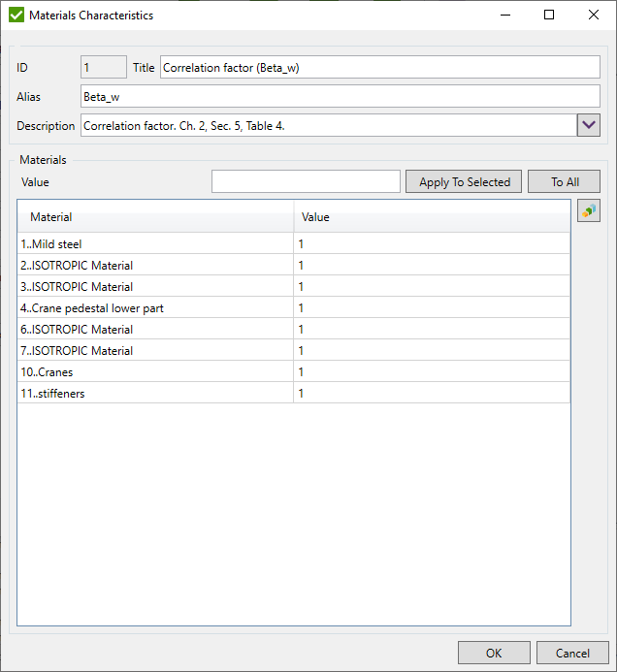Click the Value column header

[431, 217]
